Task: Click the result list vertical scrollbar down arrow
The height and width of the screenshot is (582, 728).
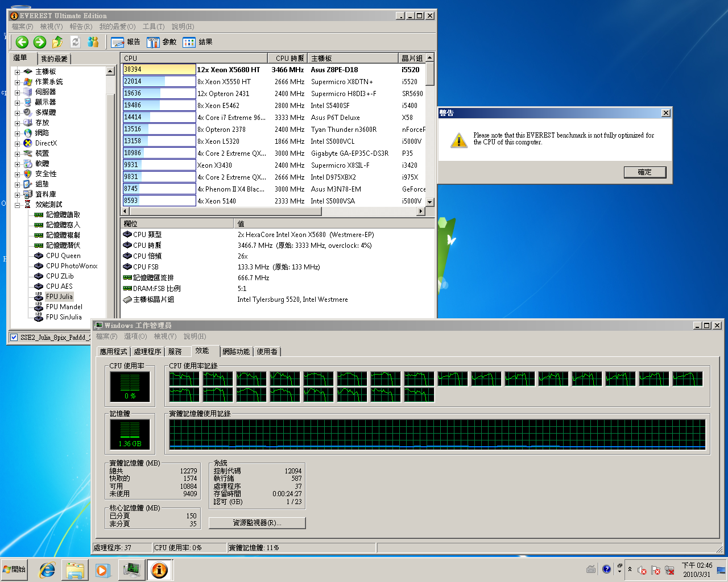Action: pos(430,202)
